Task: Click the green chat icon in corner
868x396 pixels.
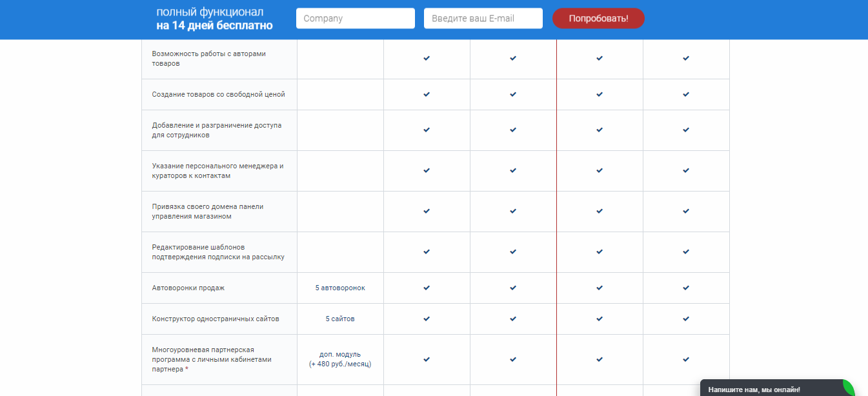Action: [848, 388]
